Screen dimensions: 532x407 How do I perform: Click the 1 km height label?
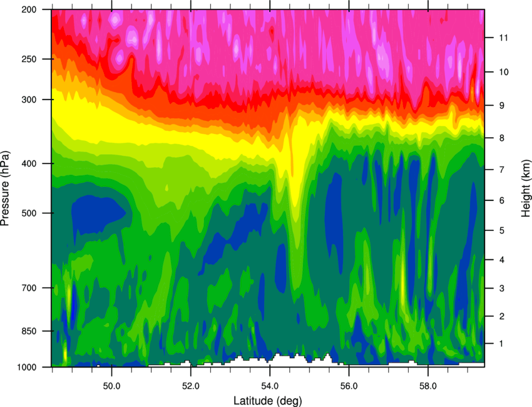502,344
